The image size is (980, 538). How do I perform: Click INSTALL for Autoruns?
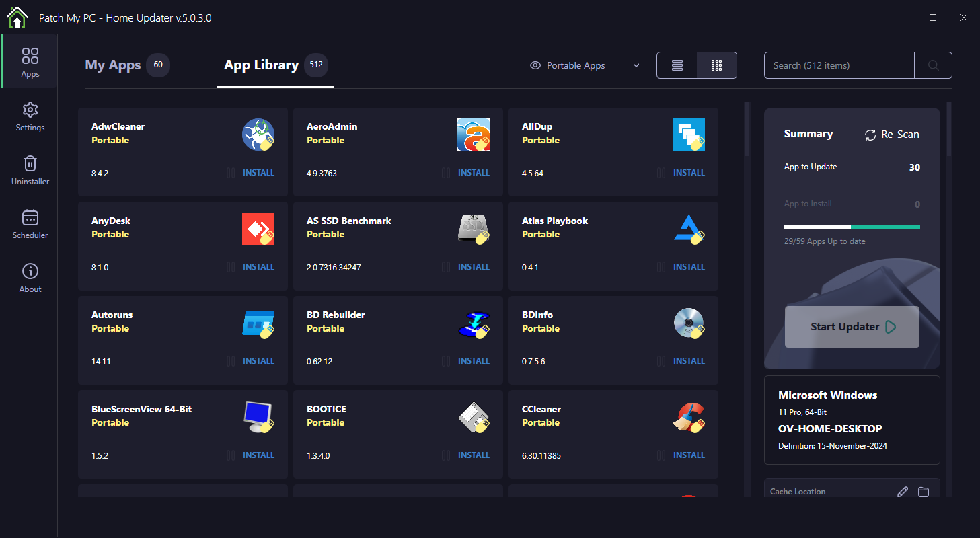(x=258, y=361)
